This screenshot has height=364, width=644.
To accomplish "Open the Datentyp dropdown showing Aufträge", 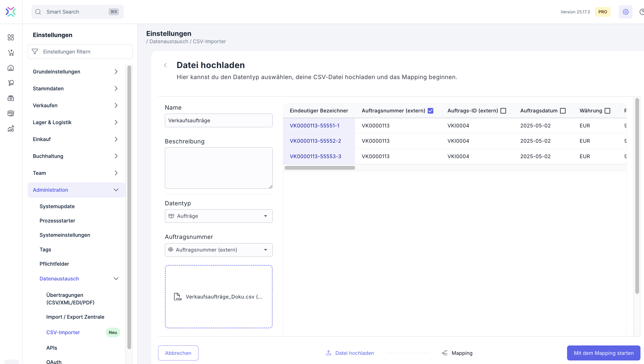I will (218, 216).
